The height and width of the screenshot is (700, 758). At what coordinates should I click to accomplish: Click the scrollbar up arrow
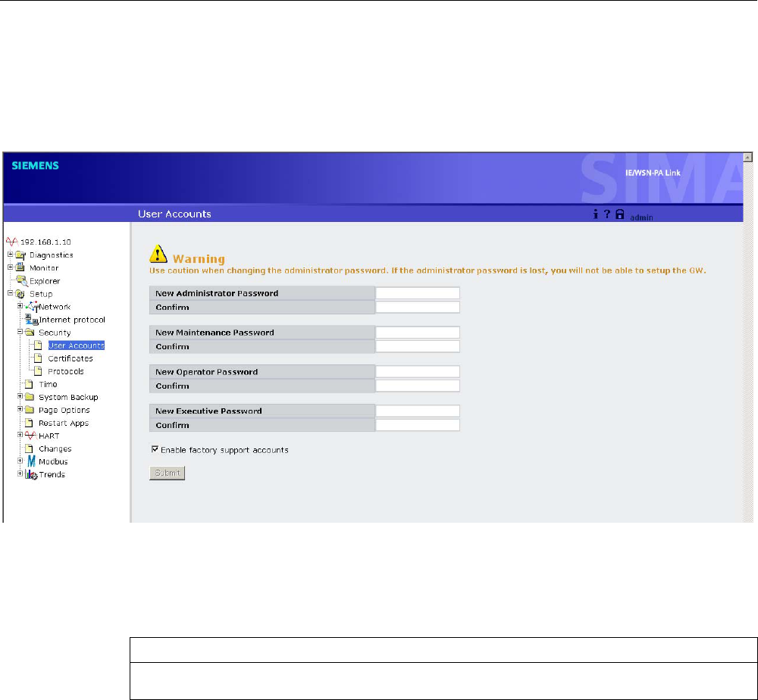[748, 157]
